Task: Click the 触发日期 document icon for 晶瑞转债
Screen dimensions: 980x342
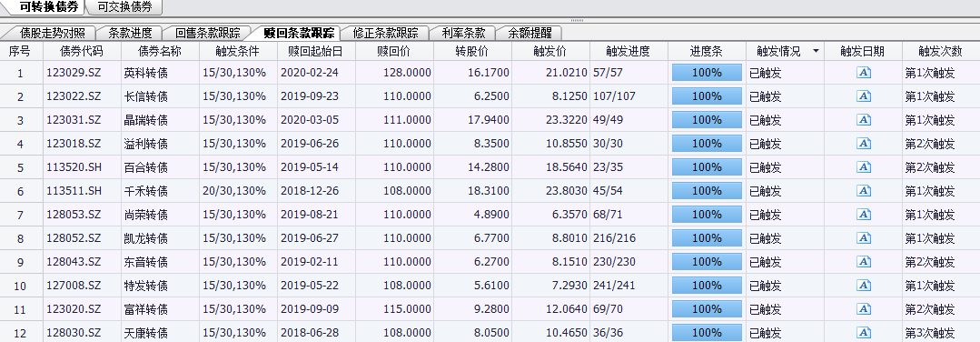Action: coord(864,120)
